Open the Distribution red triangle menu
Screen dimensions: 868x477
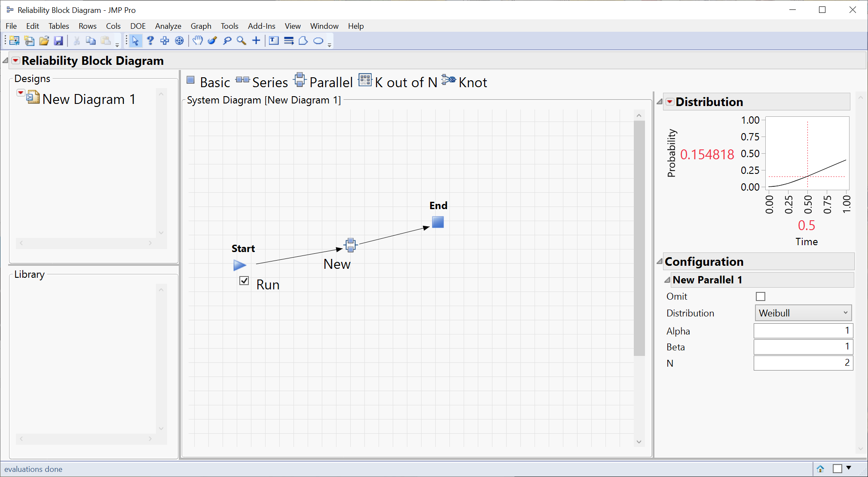point(669,101)
